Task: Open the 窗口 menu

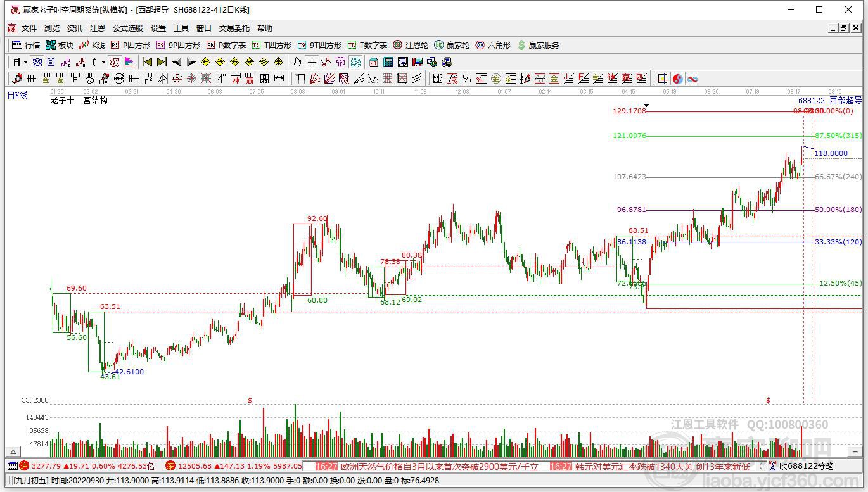Action: coord(204,28)
